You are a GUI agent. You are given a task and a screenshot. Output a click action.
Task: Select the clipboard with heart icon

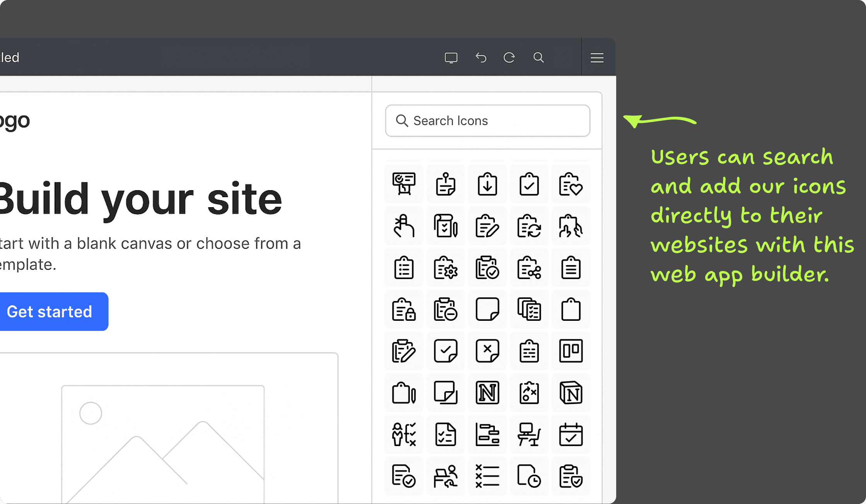[571, 184]
